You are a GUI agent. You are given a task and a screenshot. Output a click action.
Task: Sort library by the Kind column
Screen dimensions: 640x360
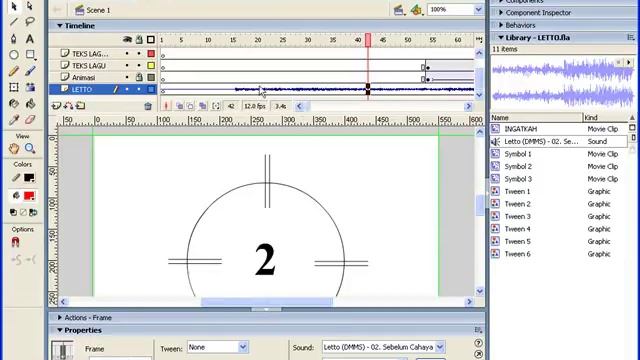[x=606, y=118]
